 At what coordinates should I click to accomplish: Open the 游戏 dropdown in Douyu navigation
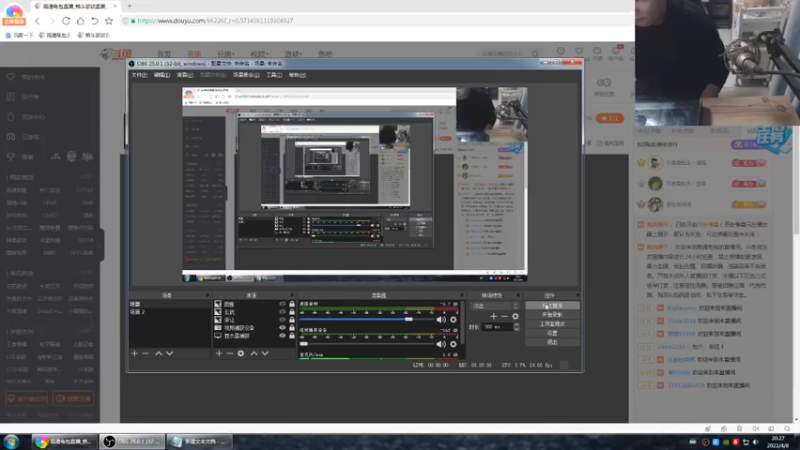pos(293,54)
